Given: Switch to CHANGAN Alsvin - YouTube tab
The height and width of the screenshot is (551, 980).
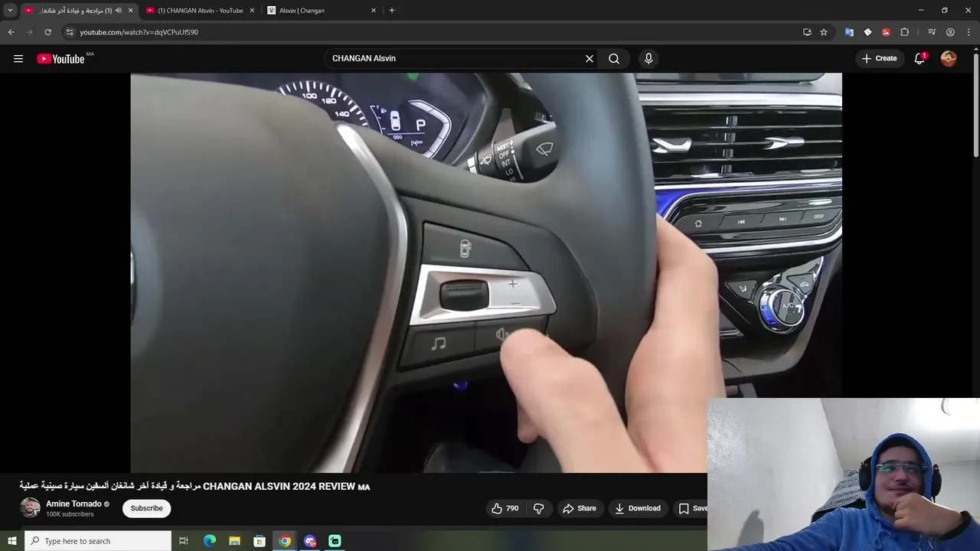Looking at the screenshot, I should coord(200,11).
